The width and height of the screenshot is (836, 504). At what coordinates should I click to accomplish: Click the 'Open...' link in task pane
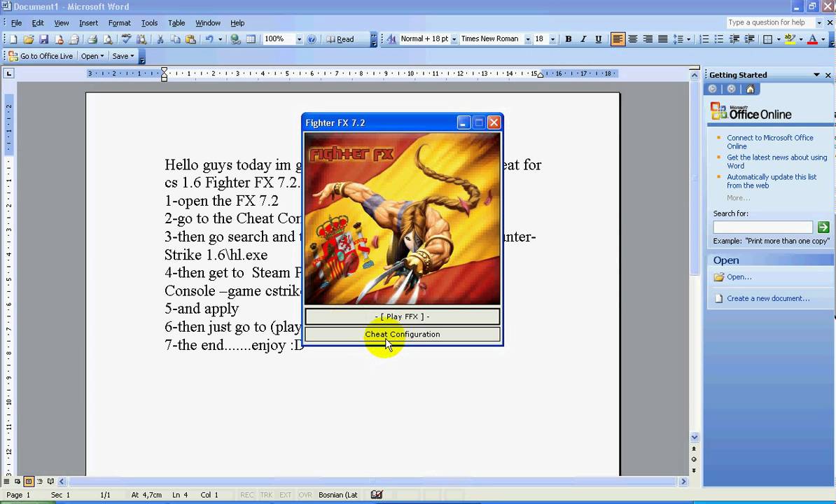(x=739, y=277)
